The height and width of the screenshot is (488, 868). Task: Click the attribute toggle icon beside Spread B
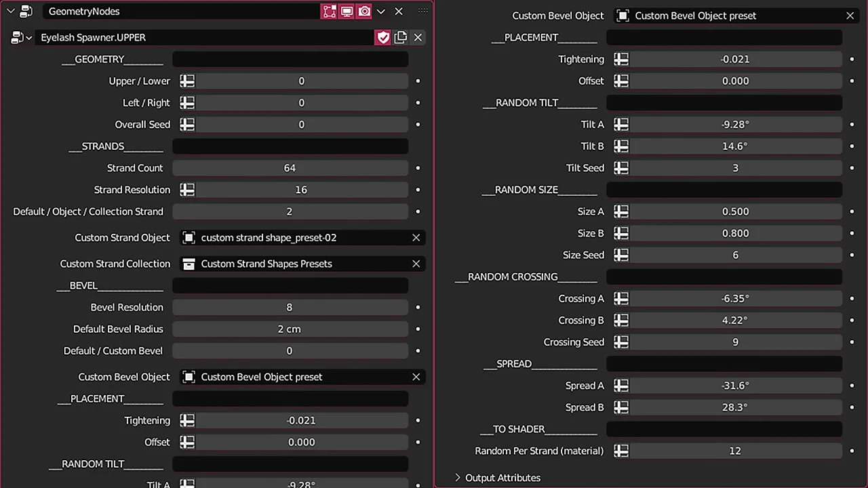point(621,407)
